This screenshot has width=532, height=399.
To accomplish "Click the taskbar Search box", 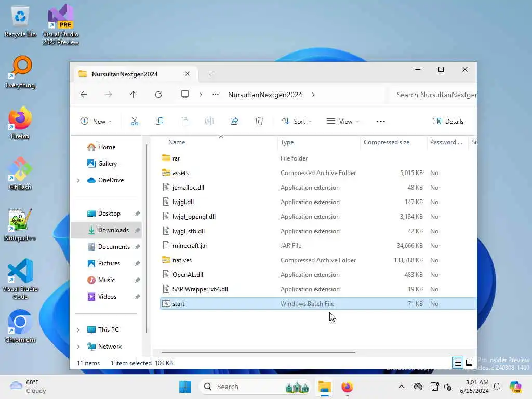I will click(255, 387).
